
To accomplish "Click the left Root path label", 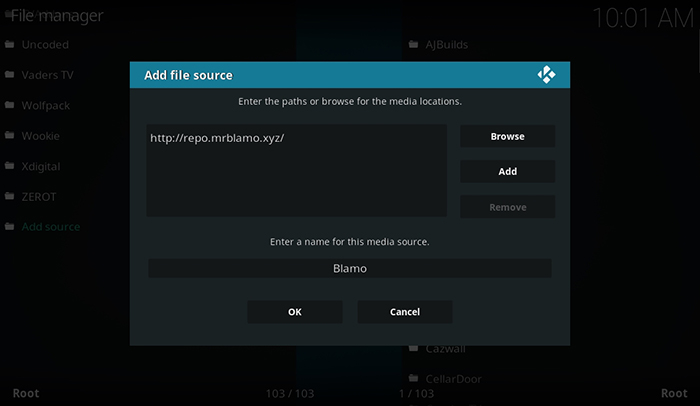I will point(26,393).
